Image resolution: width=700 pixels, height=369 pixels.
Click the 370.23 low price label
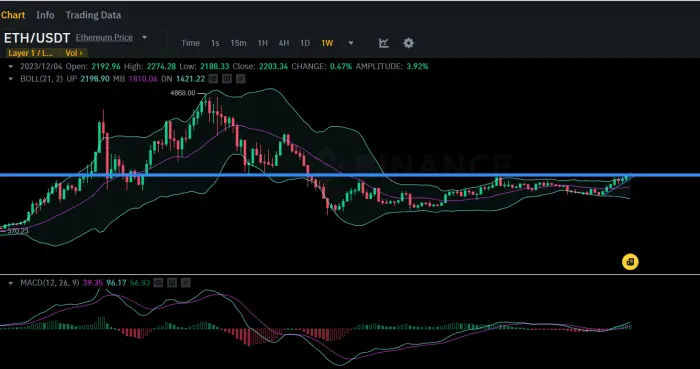pos(17,231)
